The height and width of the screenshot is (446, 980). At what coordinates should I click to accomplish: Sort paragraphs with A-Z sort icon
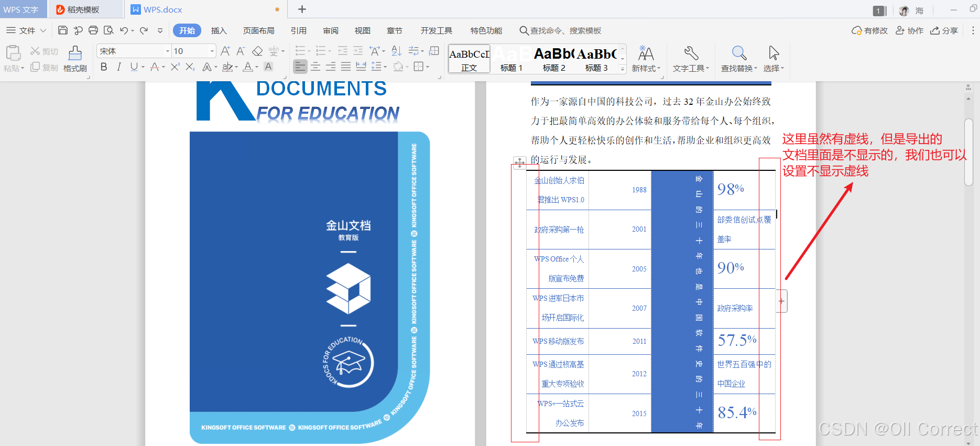click(x=397, y=51)
